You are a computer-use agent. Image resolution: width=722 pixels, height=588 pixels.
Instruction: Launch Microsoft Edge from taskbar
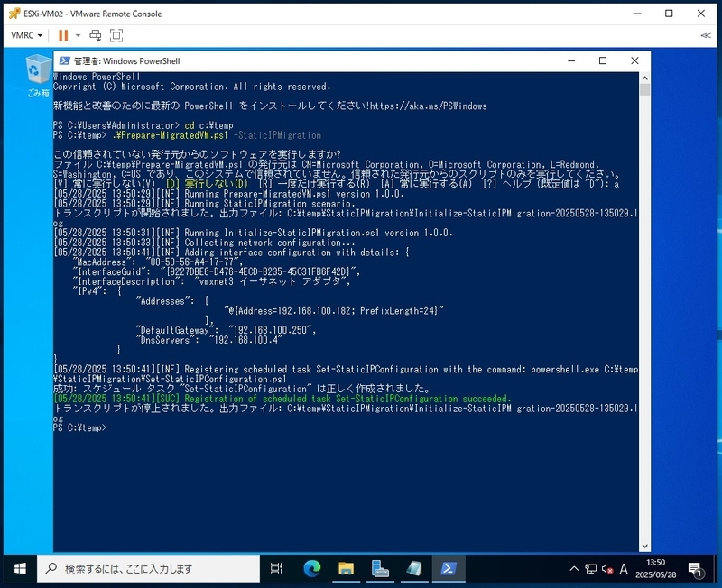[x=311, y=569]
